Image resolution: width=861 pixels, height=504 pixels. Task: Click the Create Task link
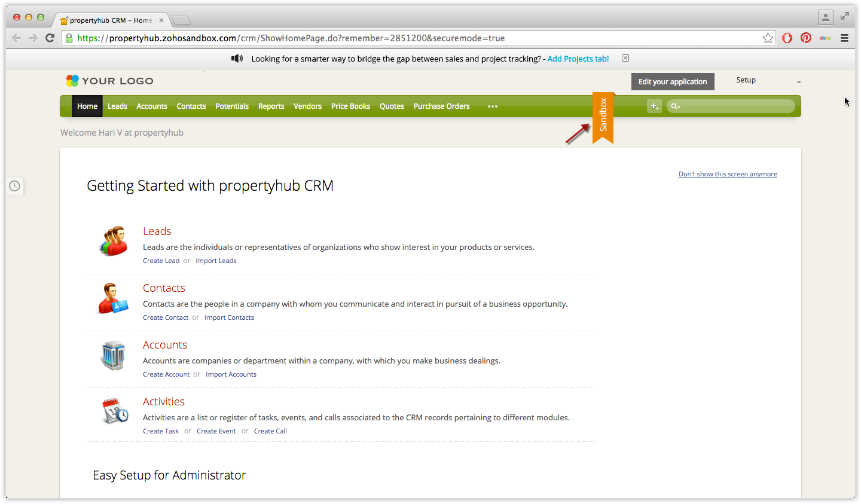[161, 431]
